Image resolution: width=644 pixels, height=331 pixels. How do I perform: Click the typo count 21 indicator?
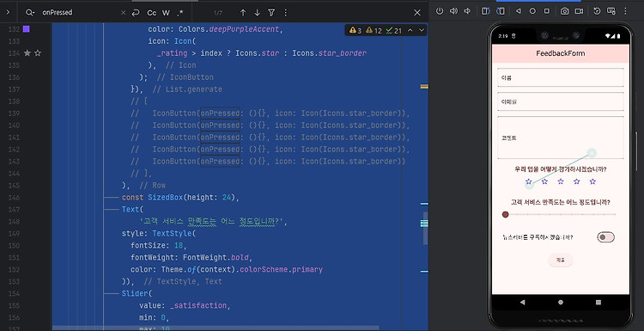(x=393, y=30)
